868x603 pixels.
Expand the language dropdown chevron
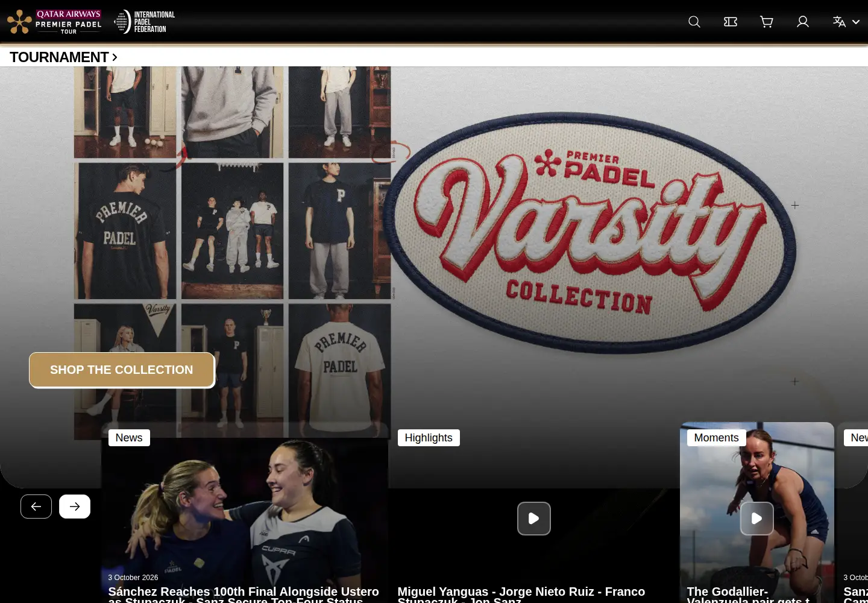(856, 22)
